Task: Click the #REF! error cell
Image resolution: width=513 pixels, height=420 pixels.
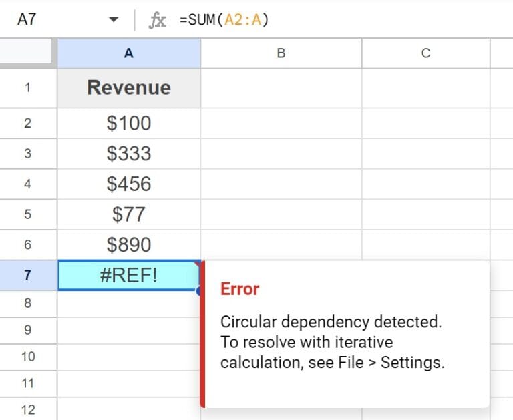Action: (x=129, y=275)
